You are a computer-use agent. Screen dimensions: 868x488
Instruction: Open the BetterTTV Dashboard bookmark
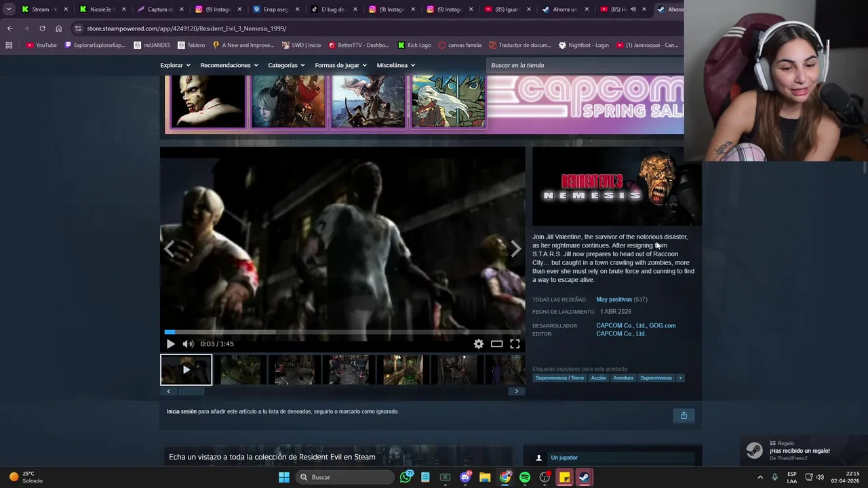359,45
